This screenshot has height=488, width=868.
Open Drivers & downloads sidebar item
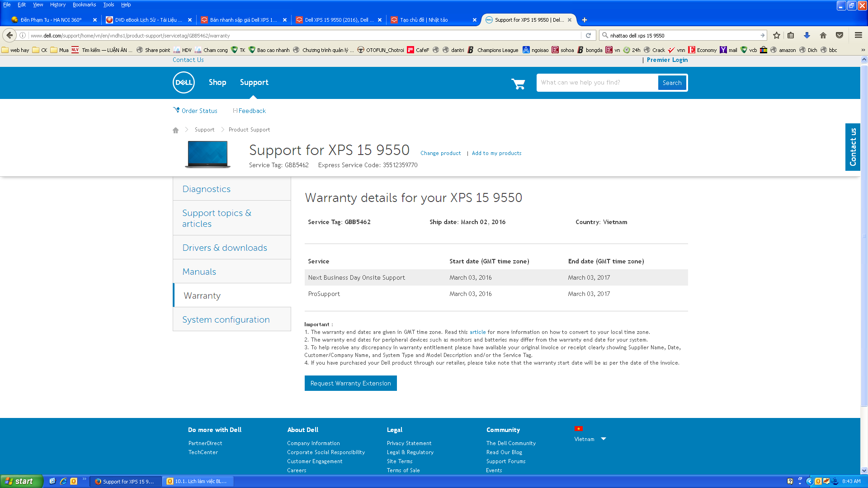(x=232, y=248)
